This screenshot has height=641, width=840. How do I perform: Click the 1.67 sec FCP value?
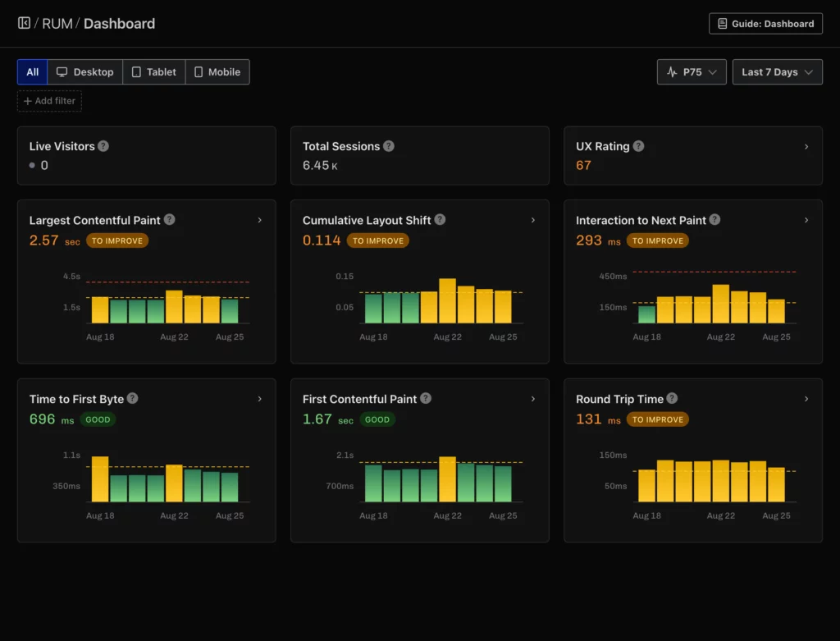coord(328,419)
